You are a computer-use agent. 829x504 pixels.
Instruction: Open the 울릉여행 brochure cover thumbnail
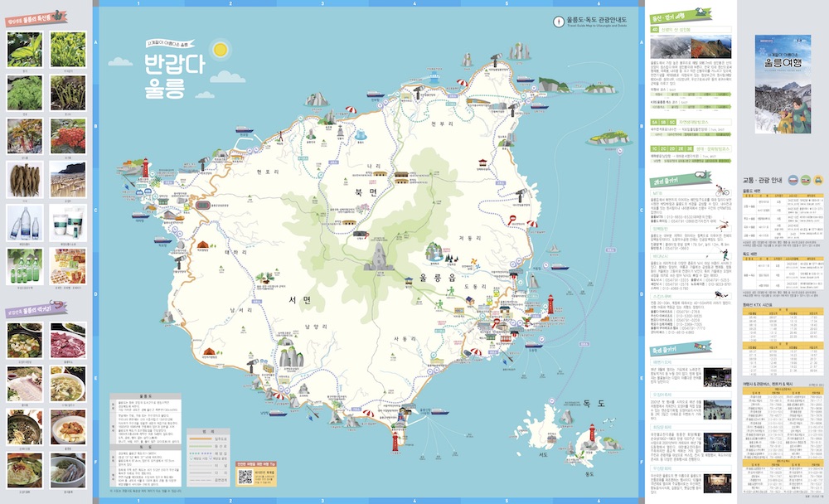(783, 85)
